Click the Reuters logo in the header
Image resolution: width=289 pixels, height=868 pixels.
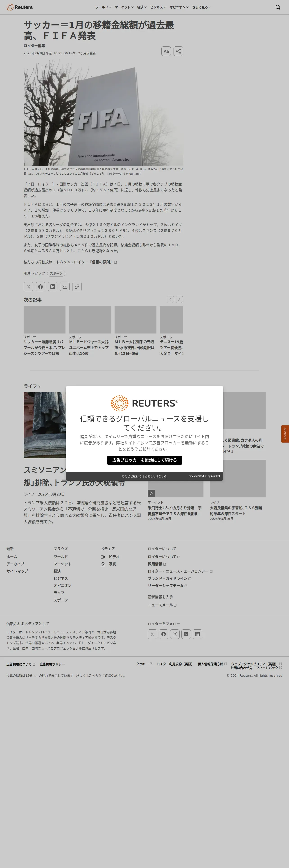tap(20, 7)
